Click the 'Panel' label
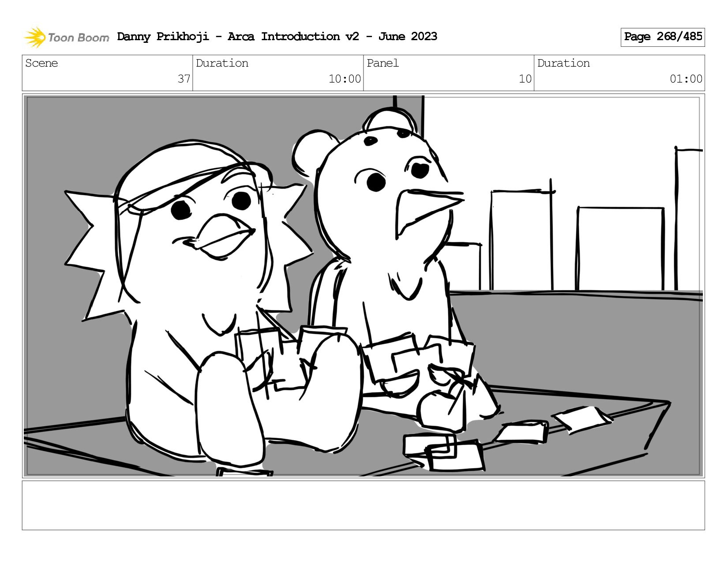 click(383, 63)
